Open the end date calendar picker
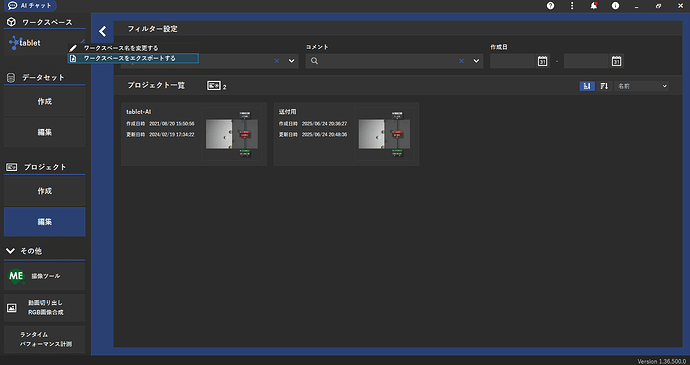The width and height of the screenshot is (690, 365). click(616, 61)
